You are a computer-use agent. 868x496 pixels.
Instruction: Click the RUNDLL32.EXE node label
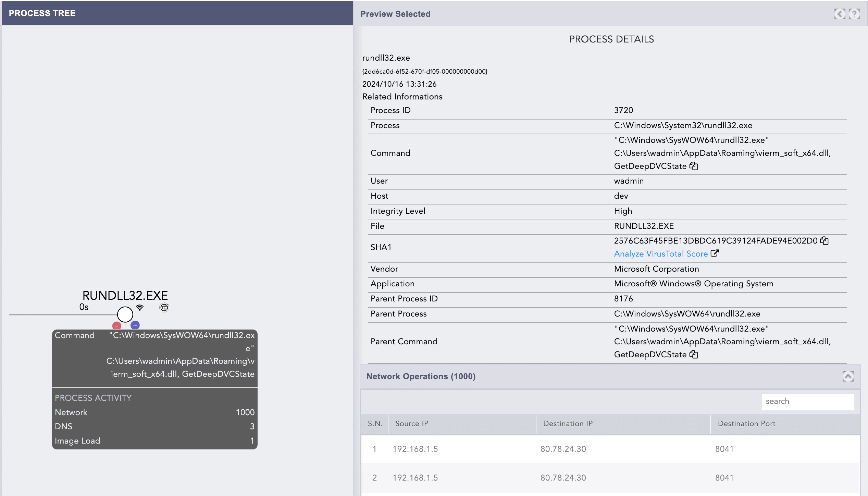click(x=125, y=295)
